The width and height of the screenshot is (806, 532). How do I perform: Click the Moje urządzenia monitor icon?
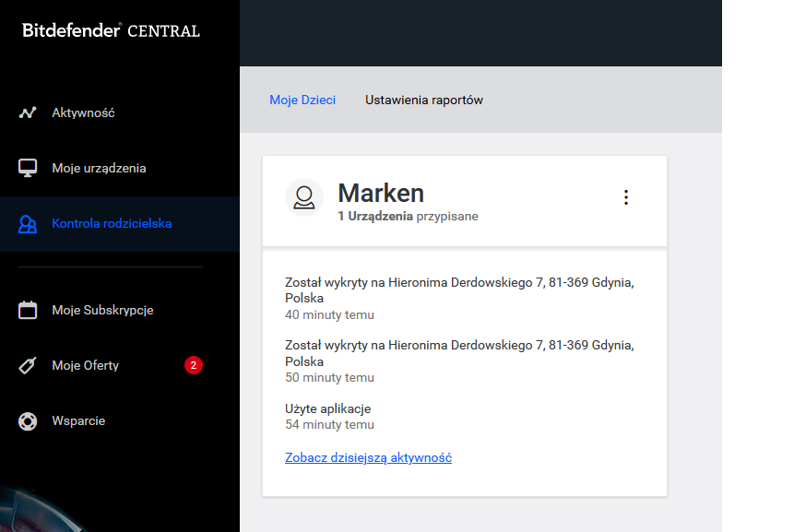(x=28, y=169)
